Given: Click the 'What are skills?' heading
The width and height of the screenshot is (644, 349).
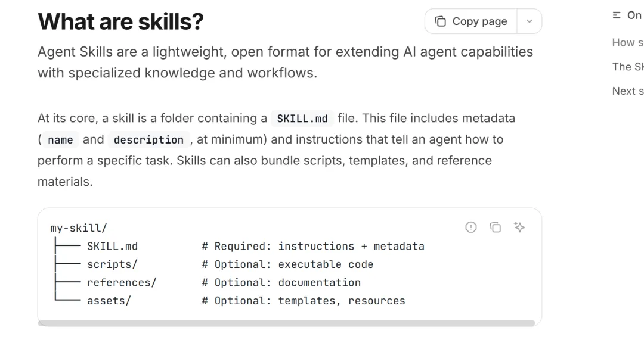Looking at the screenshot, I should point(120,21).
